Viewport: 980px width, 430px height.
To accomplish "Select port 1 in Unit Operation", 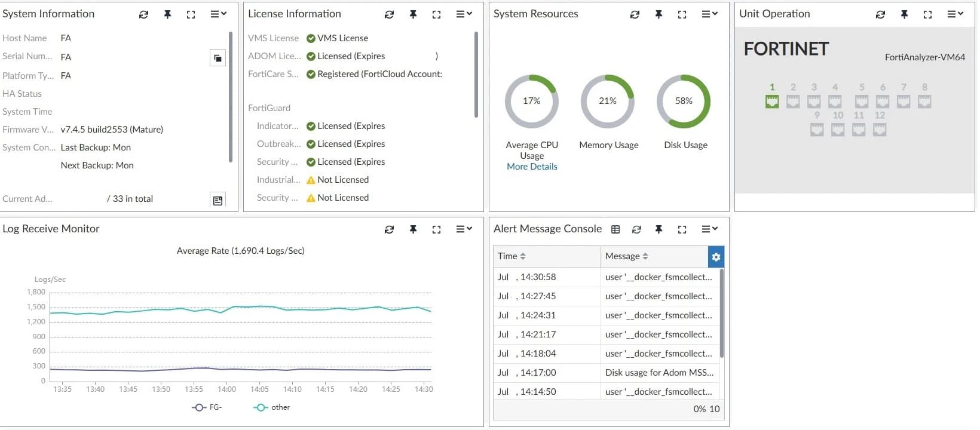I will [x=772, y=102].
